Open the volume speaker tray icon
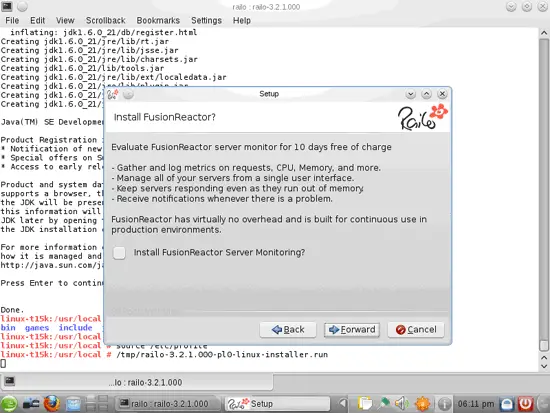 tap(402, 404)
